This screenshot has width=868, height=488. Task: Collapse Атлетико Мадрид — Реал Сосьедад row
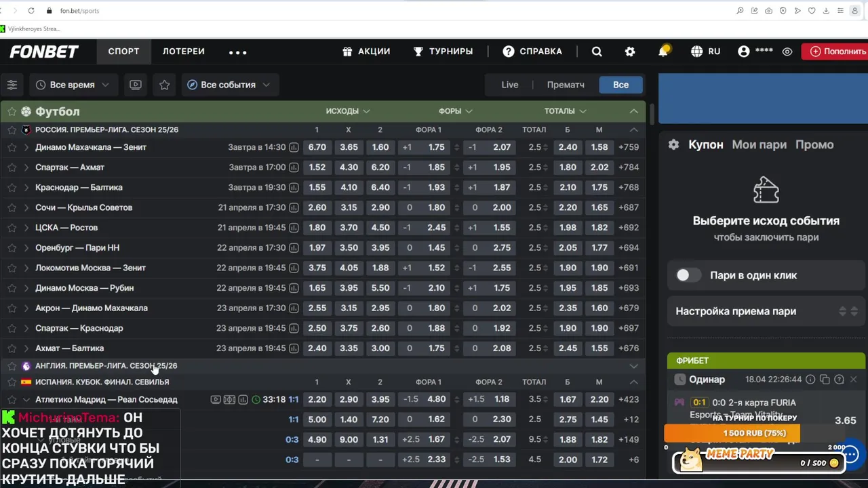pos(26,400)
